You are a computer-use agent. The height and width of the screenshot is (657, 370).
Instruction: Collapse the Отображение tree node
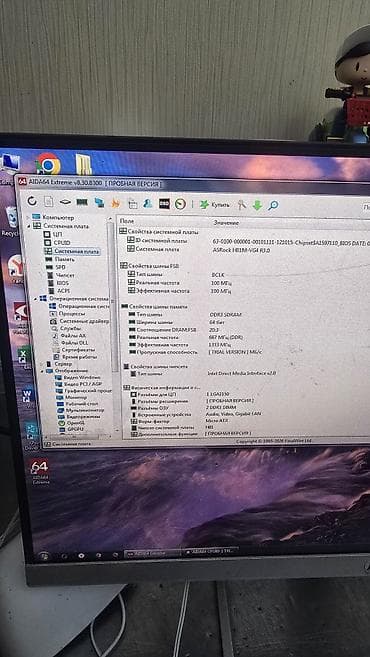[x=41, y=371]
